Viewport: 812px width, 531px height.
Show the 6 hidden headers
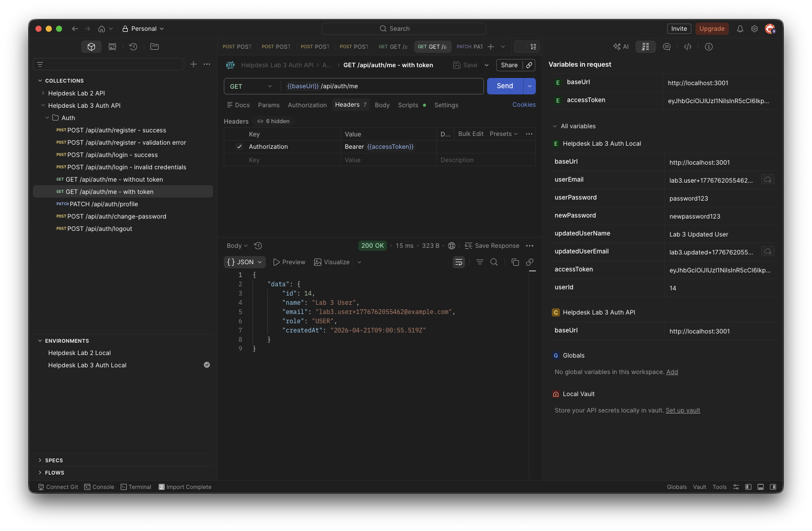[x=274, y=122]
